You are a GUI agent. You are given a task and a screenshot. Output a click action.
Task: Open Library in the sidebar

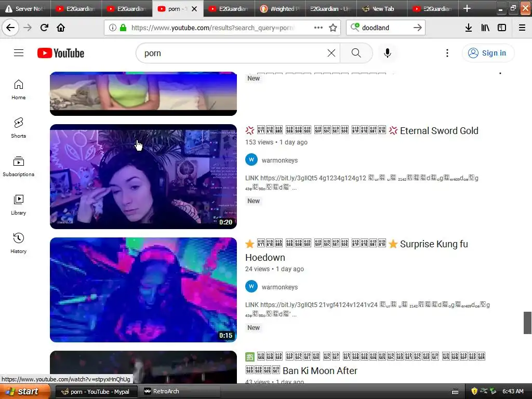tap(18, 205)
